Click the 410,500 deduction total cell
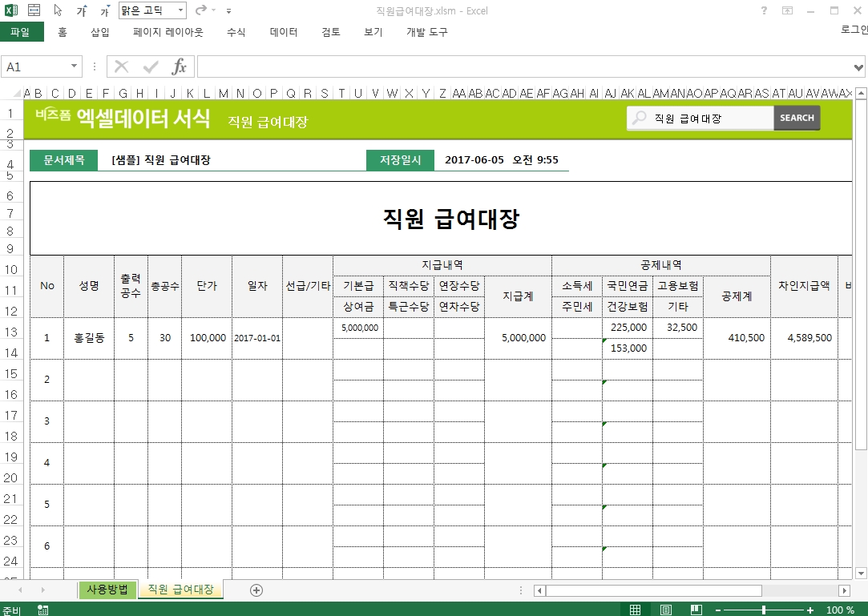The width and height of the screenshot is (868, 616). [737, 338]
